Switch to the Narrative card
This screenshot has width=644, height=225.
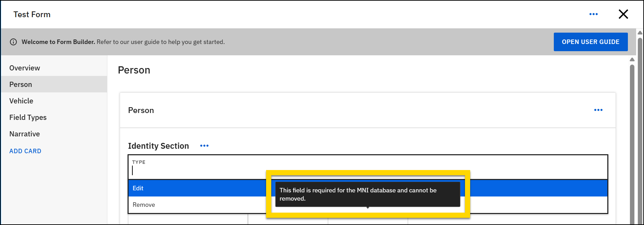pos(25,134)
